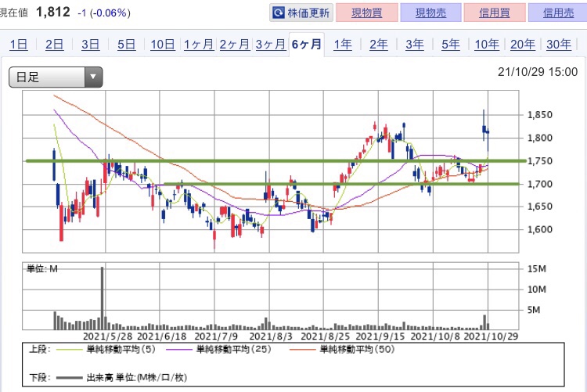Click the 1,650 price axis label
Viewport: 587px width, 392px height.
coord(539,207)
